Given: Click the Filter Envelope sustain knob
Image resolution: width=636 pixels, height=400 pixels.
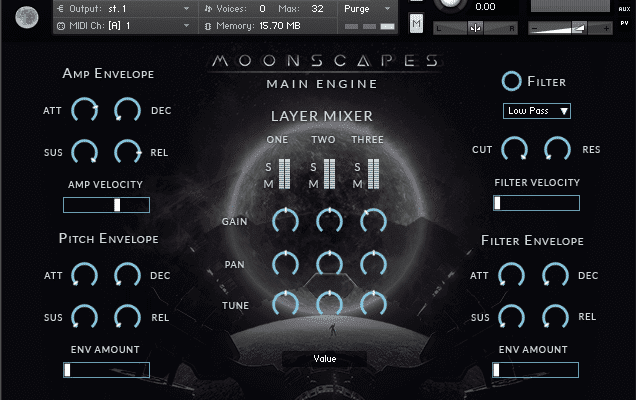Looking at the screenshot, I should point(512,316).
